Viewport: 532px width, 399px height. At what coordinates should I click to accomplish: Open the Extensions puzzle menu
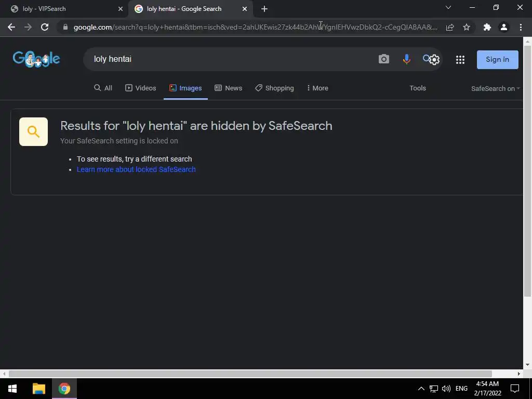[x=487, y=27]
